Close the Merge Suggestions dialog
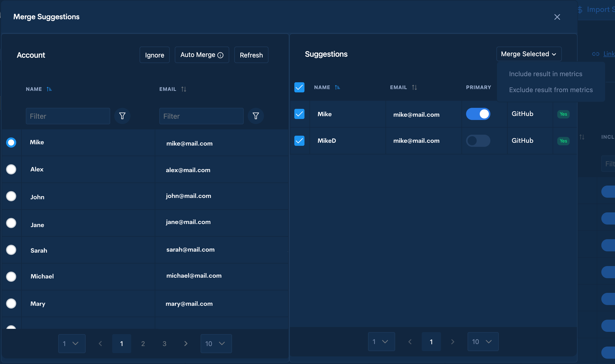 point(557,17)
